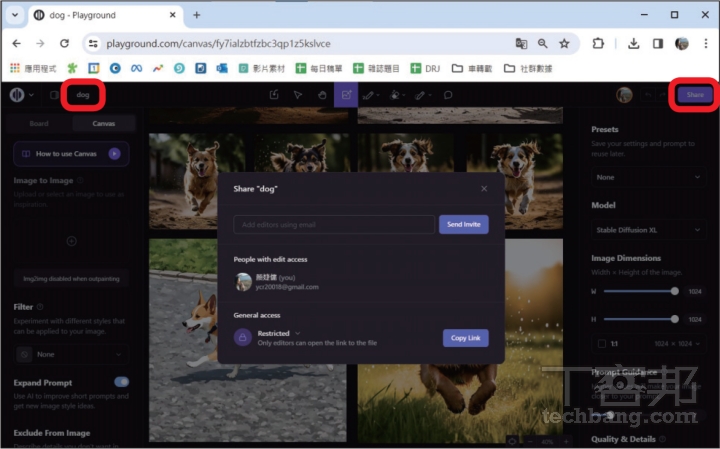This screenshot has height=449, width=720.
Task: Click the lock icon under General access
Action: point(242,337)
